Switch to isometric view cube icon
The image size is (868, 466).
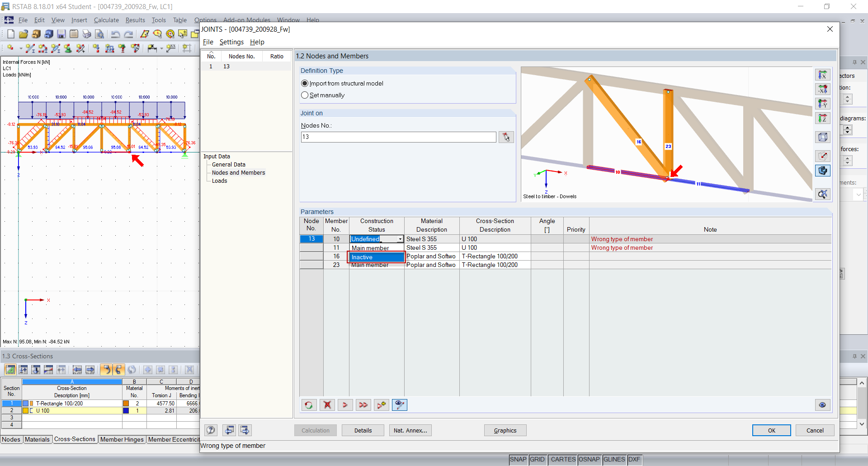pyautogui.click(x=823, y=137)
